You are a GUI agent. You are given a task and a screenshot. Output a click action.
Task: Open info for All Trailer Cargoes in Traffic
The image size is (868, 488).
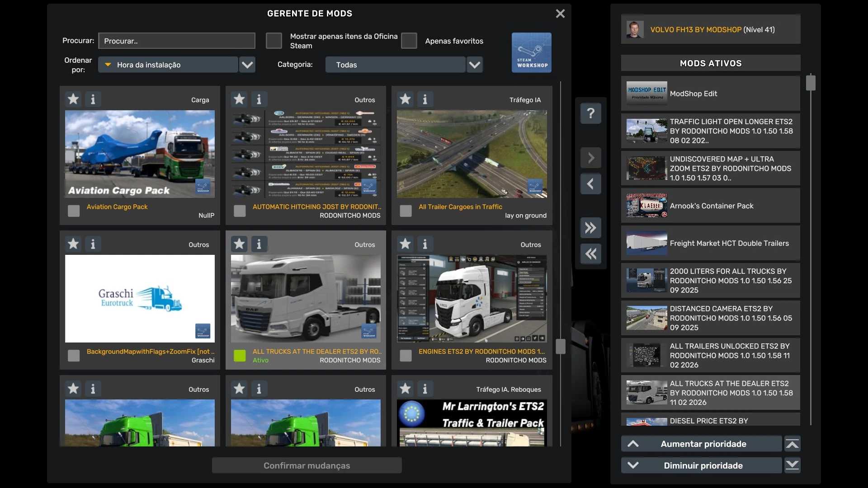click(x=425, y=99)
